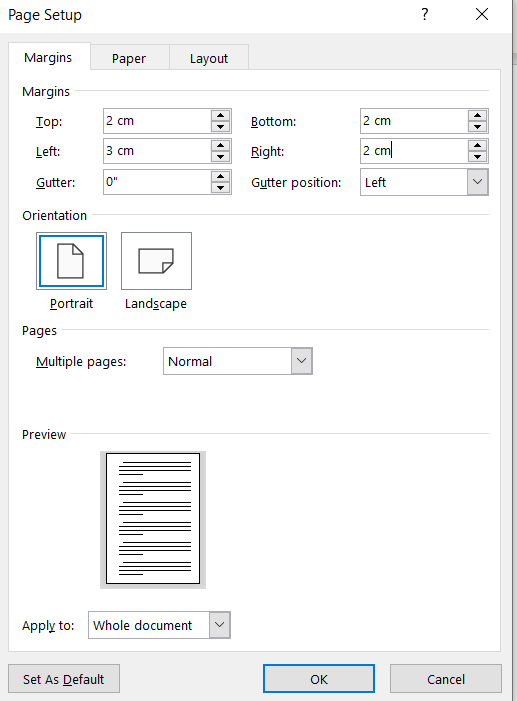The width and height of the screenshot is (517, 701).
Task: Select the Landscape orientation icon
Action: [156, 261]
